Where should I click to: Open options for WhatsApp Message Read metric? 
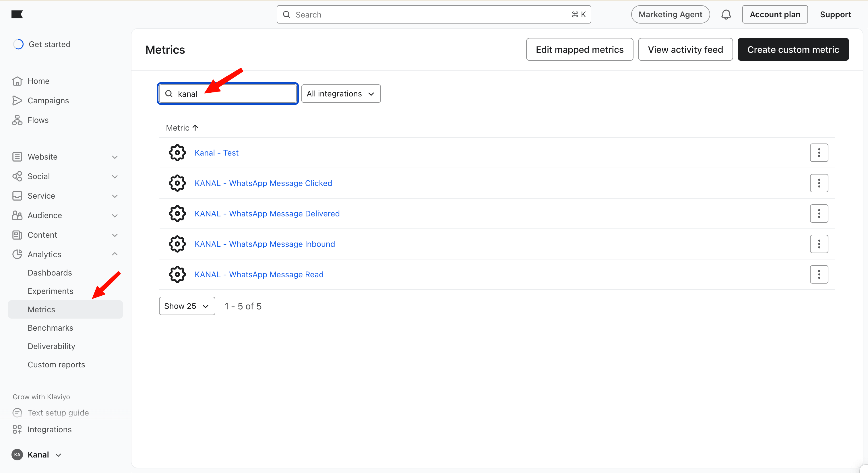coord(819,275)
